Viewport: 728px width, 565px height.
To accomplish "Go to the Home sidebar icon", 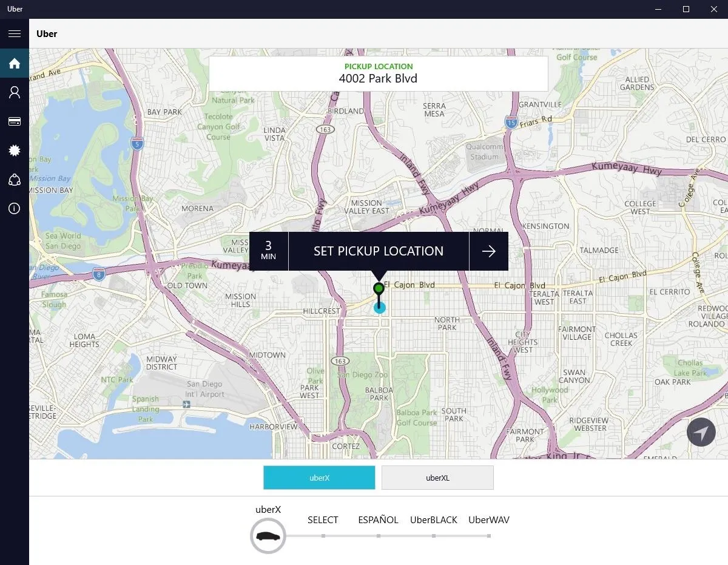I will click(x=15, y=63).
